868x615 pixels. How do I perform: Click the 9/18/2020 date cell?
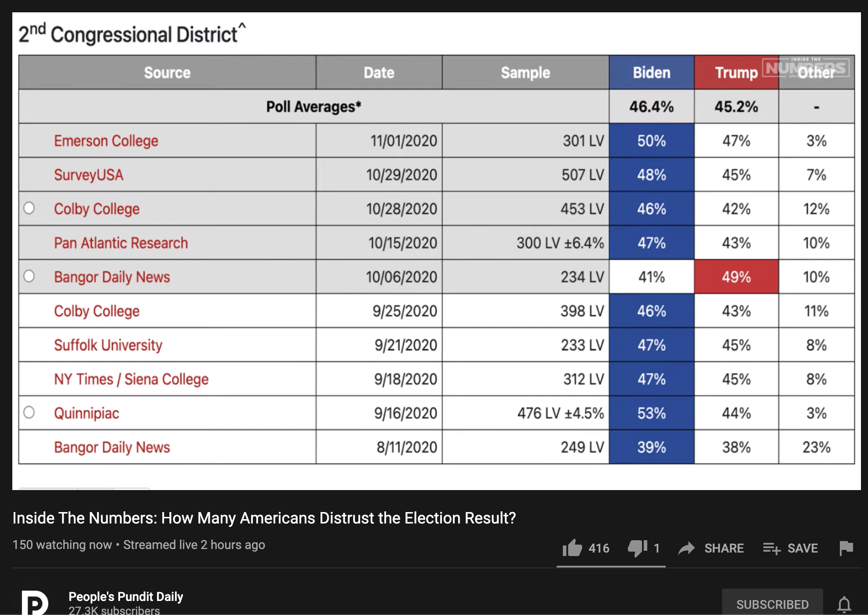tap(379, 379)
